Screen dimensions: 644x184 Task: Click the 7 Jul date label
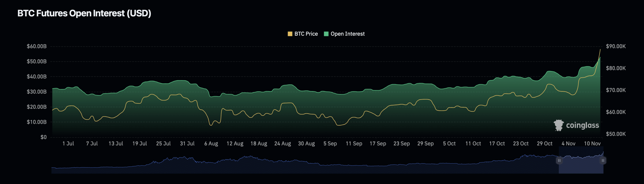pos(92,144)
